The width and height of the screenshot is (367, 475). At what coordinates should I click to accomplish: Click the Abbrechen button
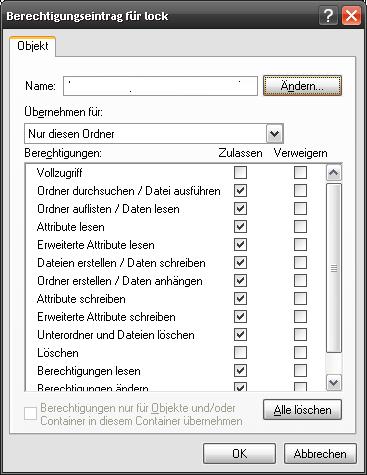[x=320, y=454]
